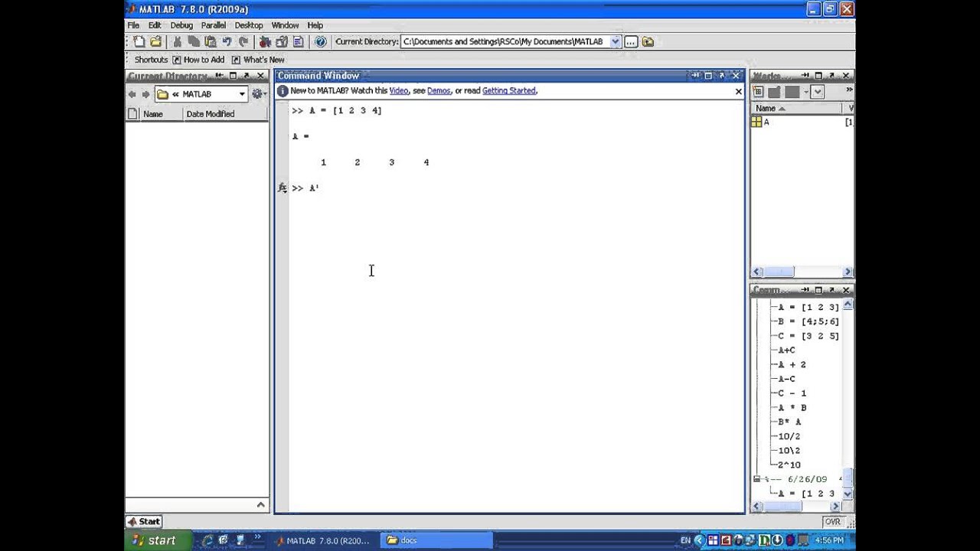
Task: Maximize the Workspace panel
Action: pos(818,76)
